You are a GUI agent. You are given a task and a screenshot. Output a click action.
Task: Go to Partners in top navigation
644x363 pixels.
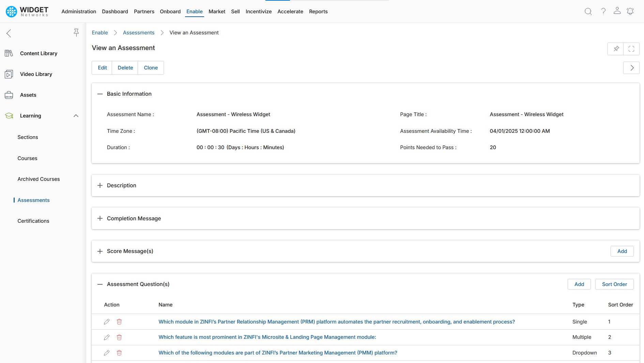pos(144,12)
